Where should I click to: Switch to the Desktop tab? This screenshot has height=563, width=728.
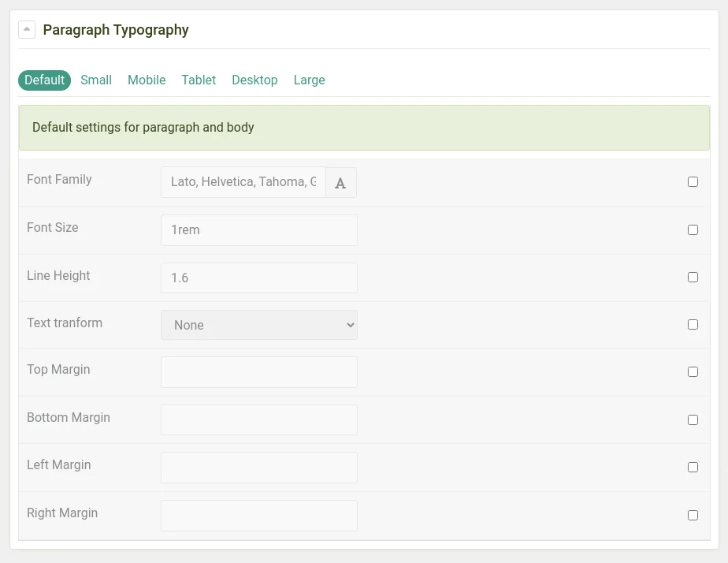[255, 80]
